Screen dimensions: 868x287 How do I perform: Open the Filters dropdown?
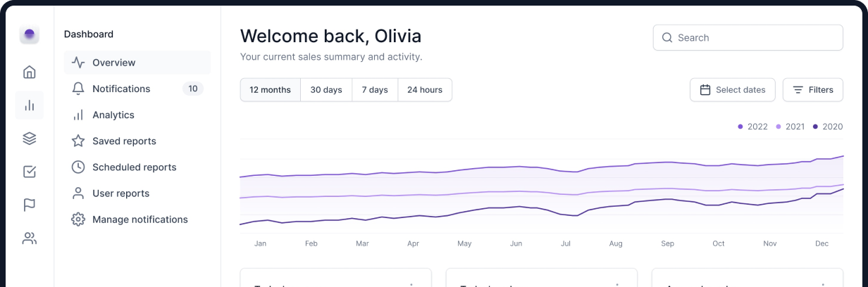point(812,90)
